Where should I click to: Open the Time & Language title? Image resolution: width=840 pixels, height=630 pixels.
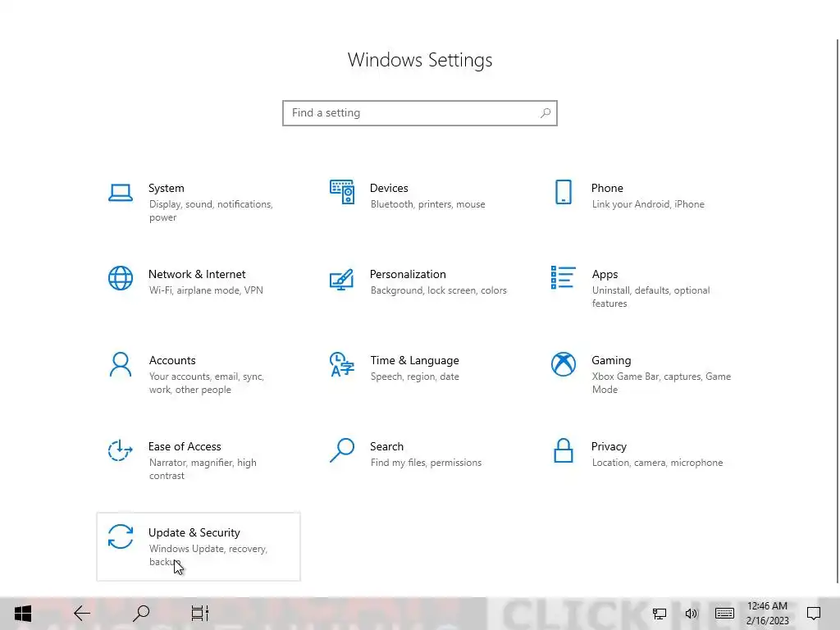[x=414, y=361]
